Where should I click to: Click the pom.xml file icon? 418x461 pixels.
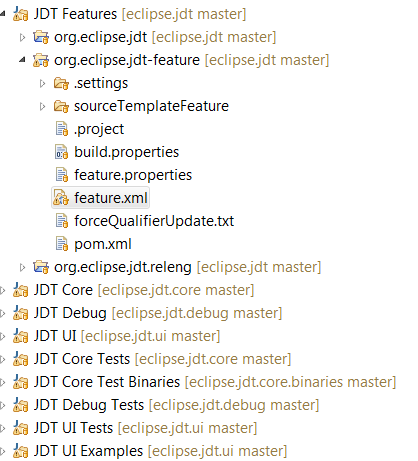click(61, 244)
